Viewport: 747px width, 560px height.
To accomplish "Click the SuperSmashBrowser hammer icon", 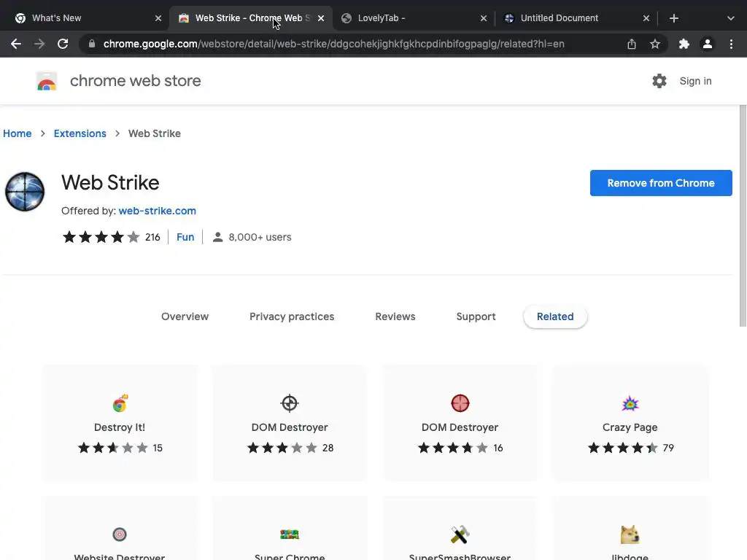I will [x=460, y=534].
